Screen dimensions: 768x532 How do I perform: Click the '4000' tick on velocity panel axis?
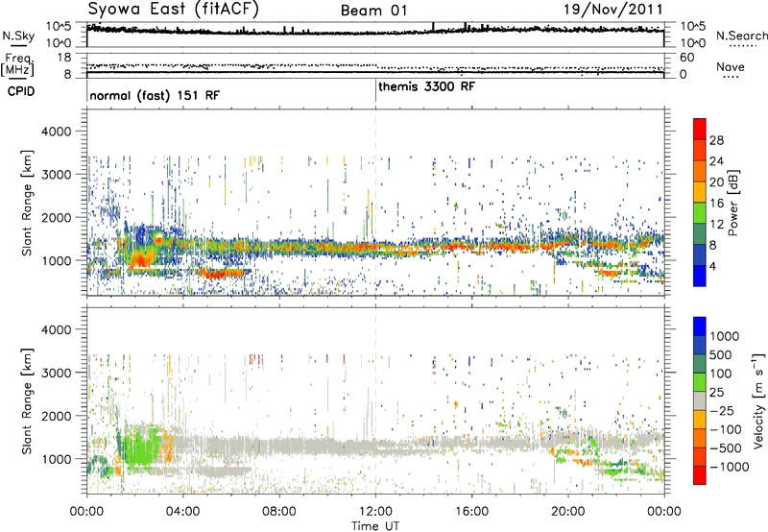[x=57, y=329]
